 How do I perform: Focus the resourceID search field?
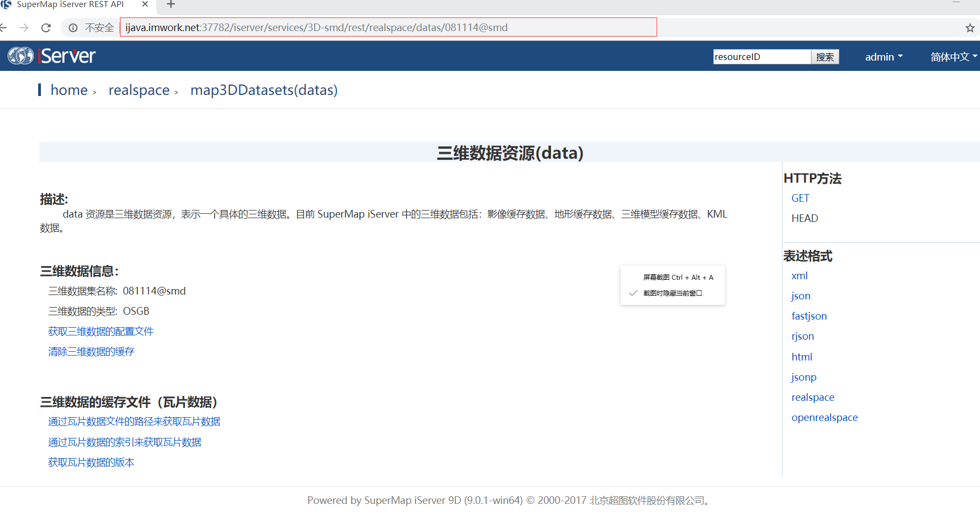pyautogui.click(x=761, y=57)
